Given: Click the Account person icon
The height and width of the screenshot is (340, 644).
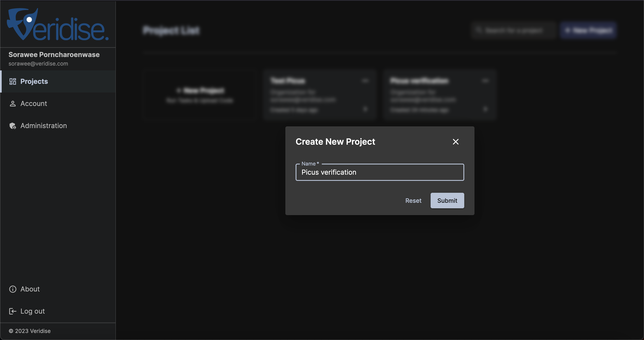Looking at the screenshot, I should pyautogui.click(x=13, y=104).
